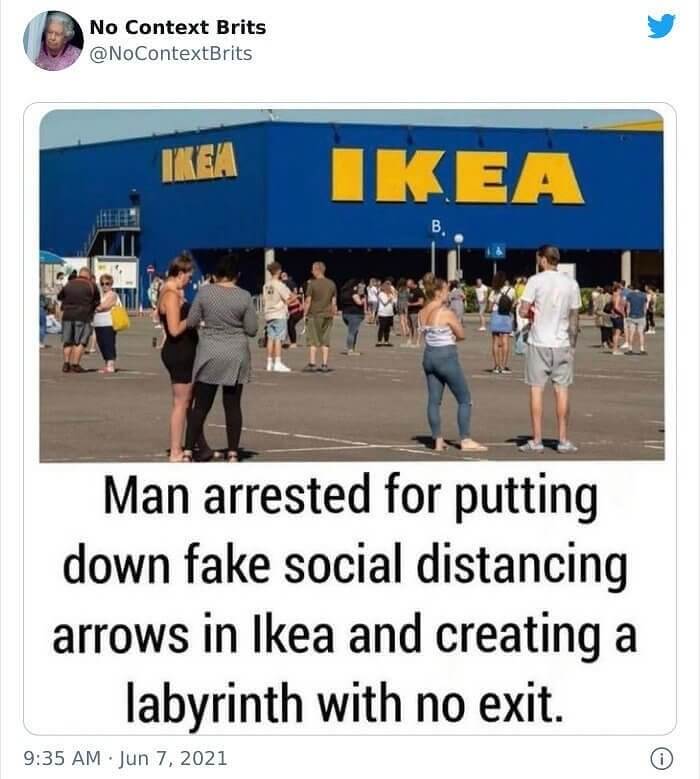Screen dimensions: 700x779
Task: Open the No Context Brits display name
Action: tap(178, 27)
